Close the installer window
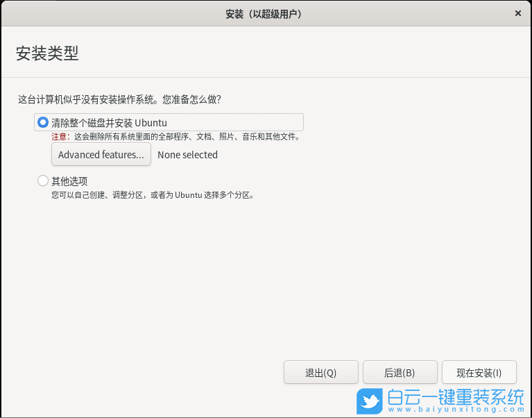The image size is (532, 418). (517, 13)
